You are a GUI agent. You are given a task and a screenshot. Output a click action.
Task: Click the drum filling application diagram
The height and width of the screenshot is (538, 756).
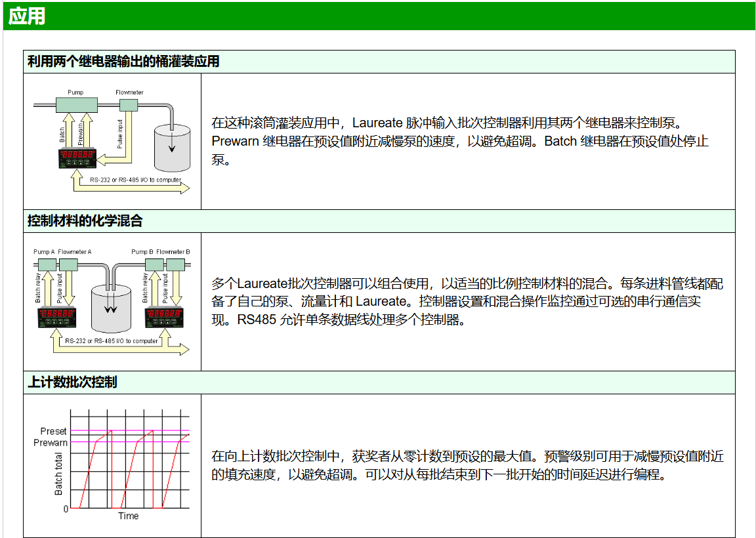112,142
